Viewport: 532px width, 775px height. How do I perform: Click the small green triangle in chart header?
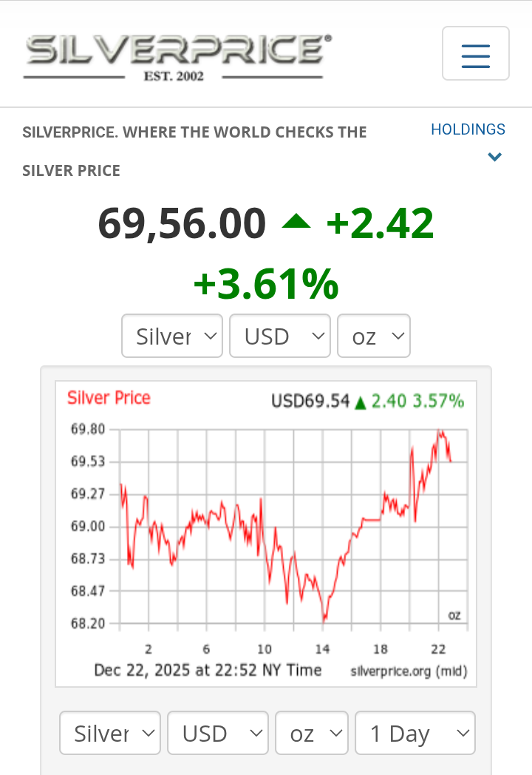coord(361,403)
